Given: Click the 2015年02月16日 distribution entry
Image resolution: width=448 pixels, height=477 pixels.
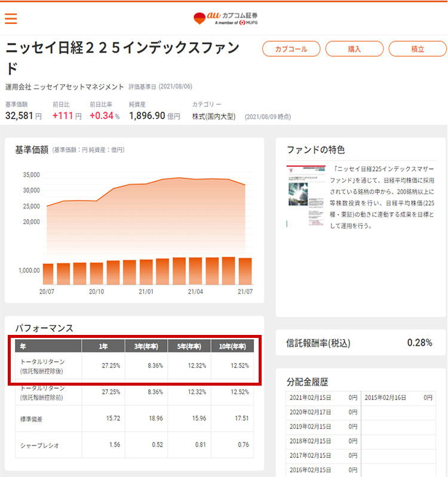Looking at the screenshot, I should [398, 398].
